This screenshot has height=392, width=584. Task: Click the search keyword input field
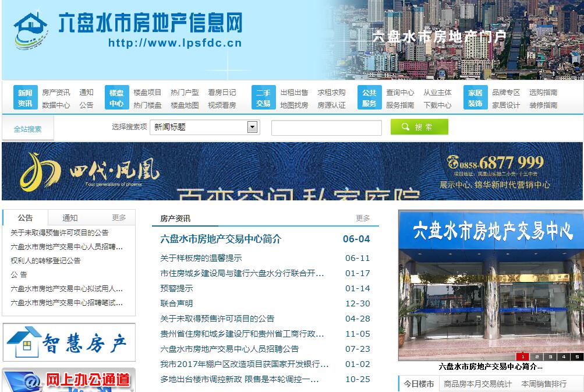pyautogui.click(x=327, y=128)
